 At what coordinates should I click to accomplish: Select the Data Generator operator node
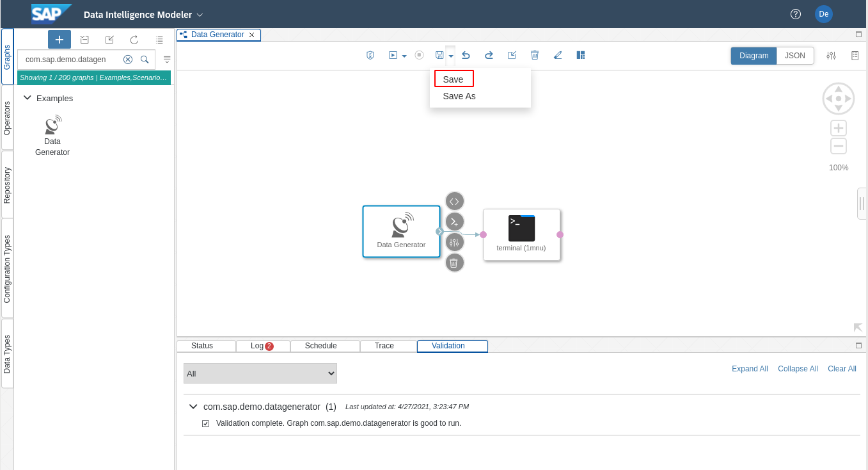pos(402,231)
